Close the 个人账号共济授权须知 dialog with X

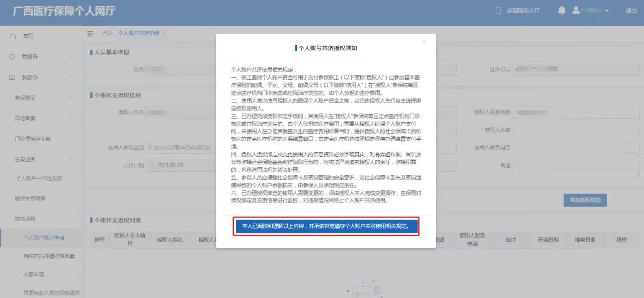[x=424, y=42]
